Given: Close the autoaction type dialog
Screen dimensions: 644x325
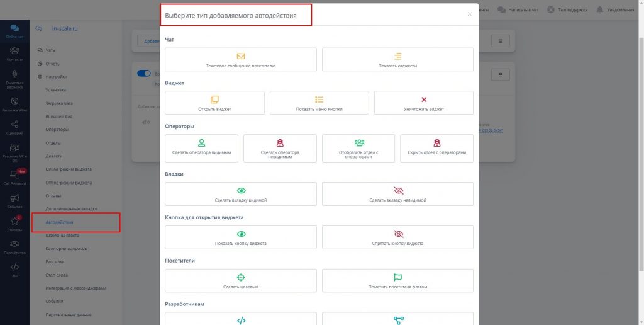Looking at the screenshot, I should (x=469, y=14).
